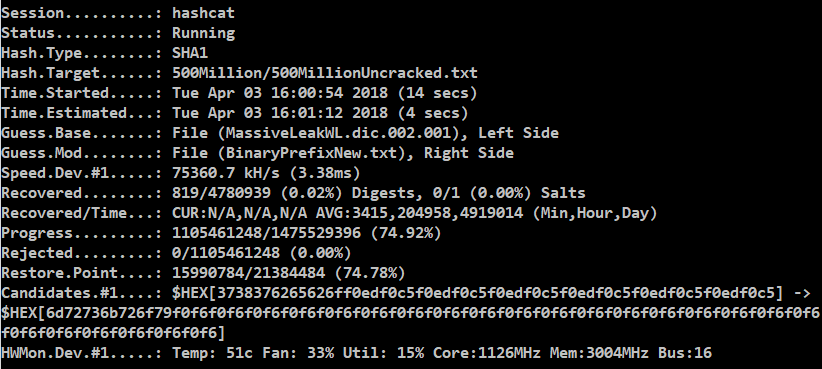Select the SHA1 hash type value

coord(190,53)
